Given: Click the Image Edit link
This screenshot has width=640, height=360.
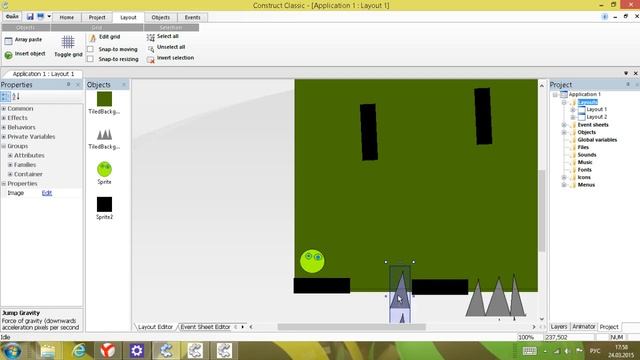Looking at the screenshot, I should (47, 193).
